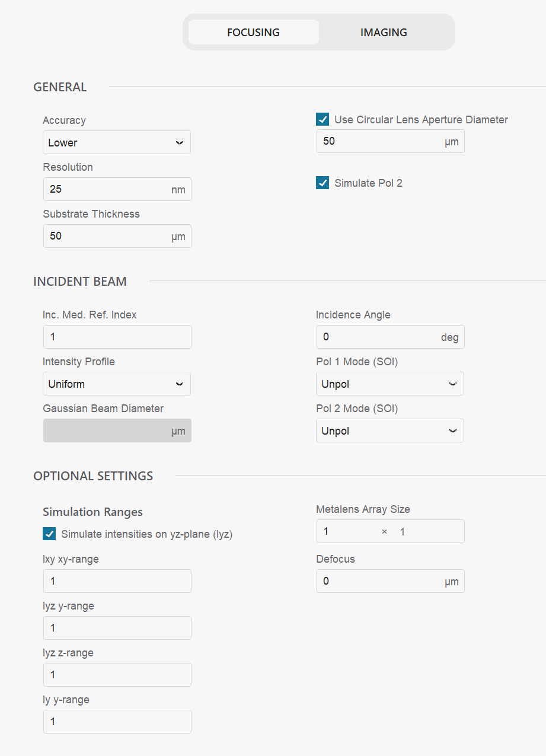Disable Simulate intensities on yz-plane checkbox

coord(50,534)
